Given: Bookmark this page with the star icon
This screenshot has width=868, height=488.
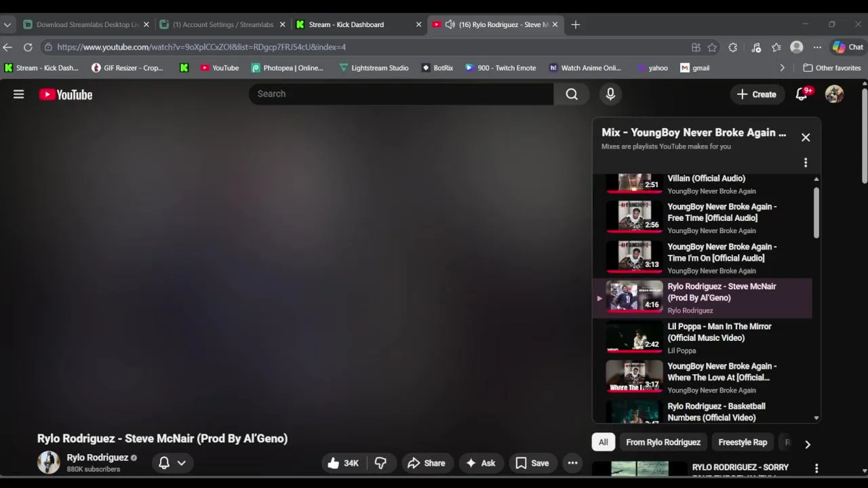Looking at the screenshot, I should coord(712,47).
